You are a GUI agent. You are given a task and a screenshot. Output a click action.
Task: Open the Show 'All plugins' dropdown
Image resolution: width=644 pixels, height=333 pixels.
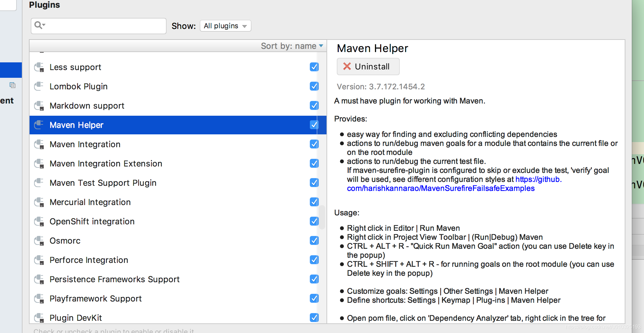(x=225, y=26)
